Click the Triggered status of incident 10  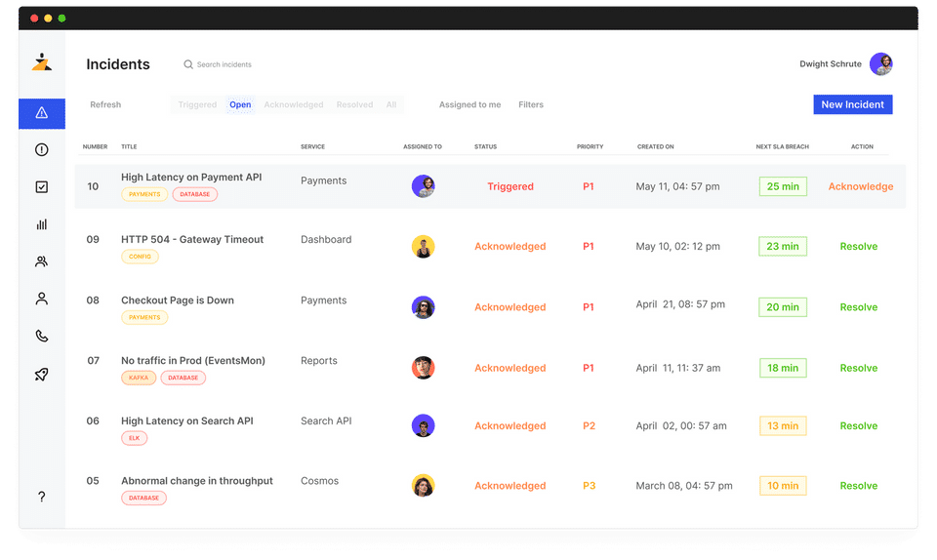(x=510, y=186)
